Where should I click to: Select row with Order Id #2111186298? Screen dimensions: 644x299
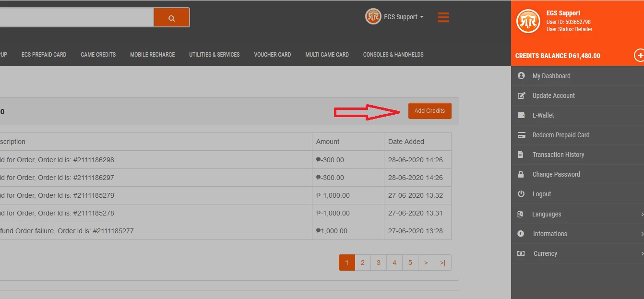[x=226, y=160]
